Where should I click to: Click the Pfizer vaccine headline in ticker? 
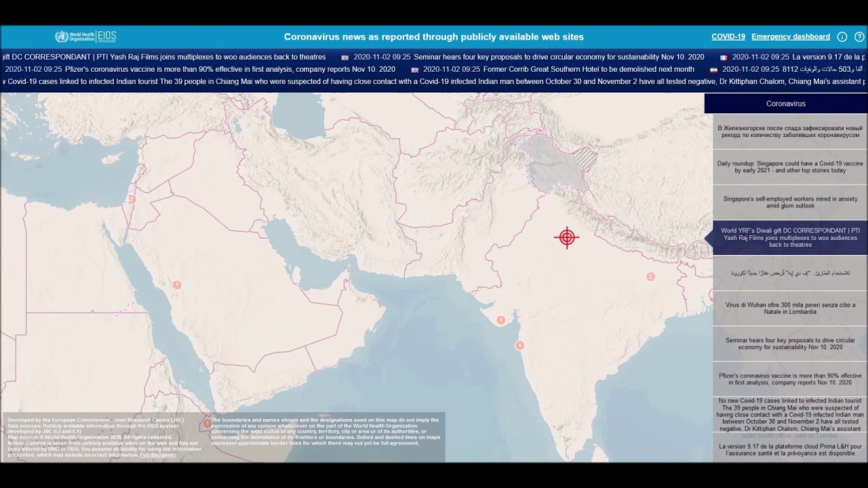[x=230, y=69]
